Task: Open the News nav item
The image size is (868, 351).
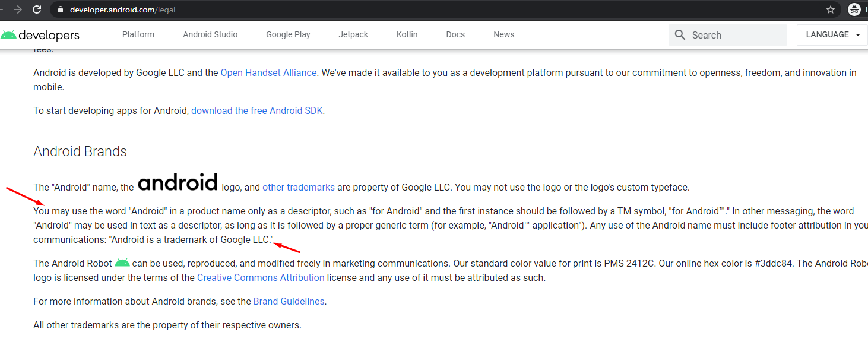Action: pos(504,34)
